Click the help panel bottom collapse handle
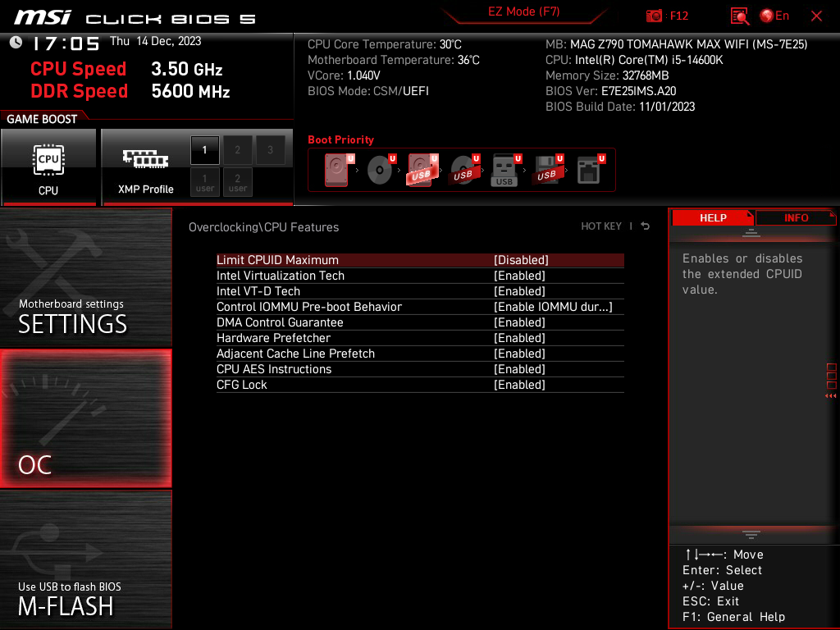 tap(751, 535)
